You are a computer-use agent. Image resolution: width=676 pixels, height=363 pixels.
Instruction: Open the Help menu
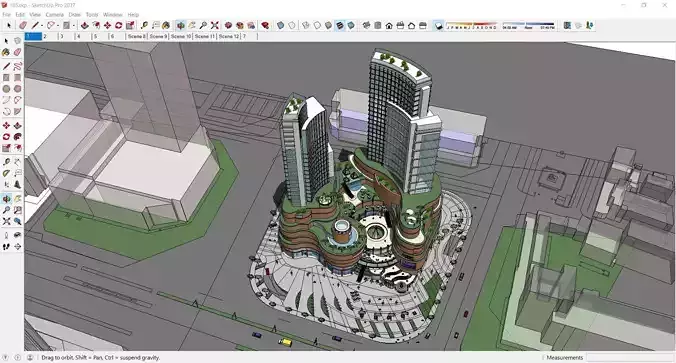click(x=133, y=15)
